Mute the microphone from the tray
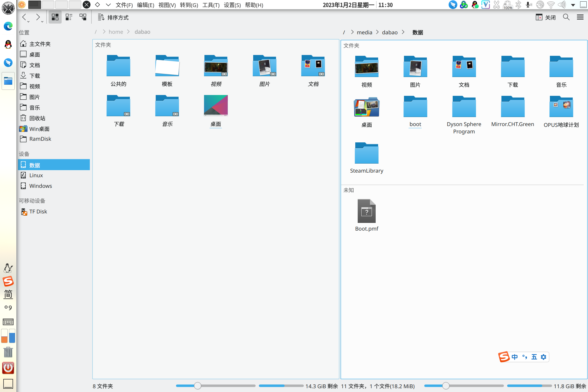This screenshot has width=588, height=392. [529, 5]
